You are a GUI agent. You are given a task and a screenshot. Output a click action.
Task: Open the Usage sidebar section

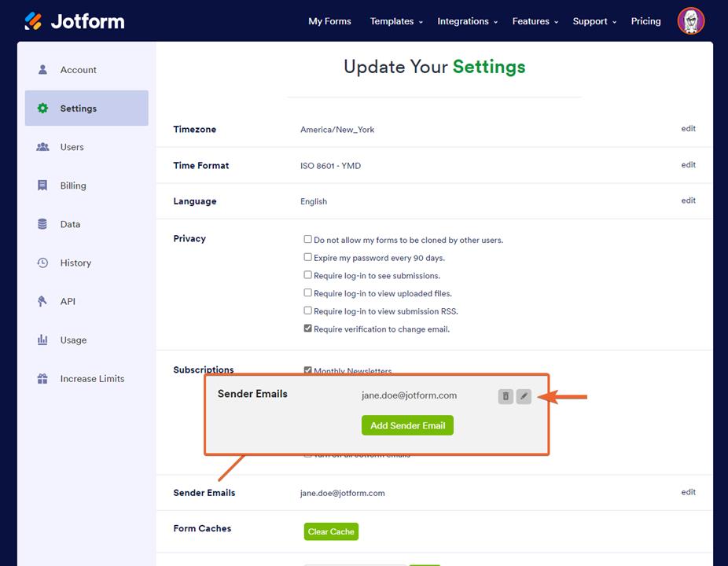(86, 340)
